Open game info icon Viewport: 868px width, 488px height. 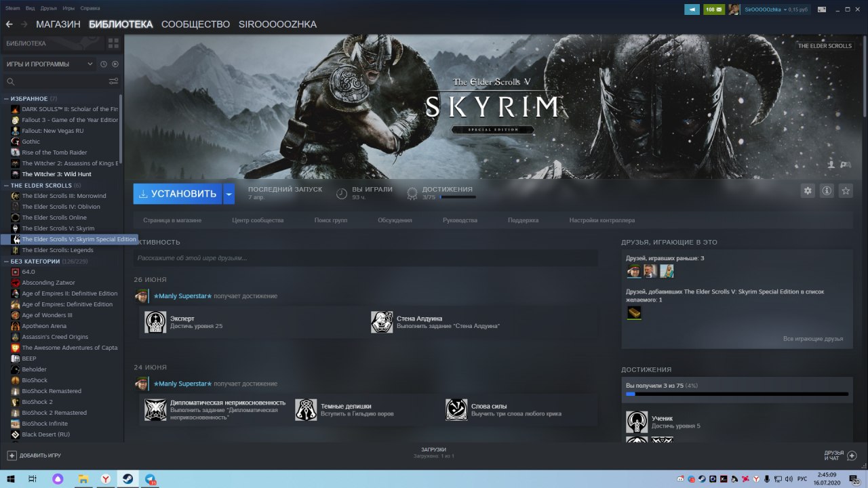point(827,191)
